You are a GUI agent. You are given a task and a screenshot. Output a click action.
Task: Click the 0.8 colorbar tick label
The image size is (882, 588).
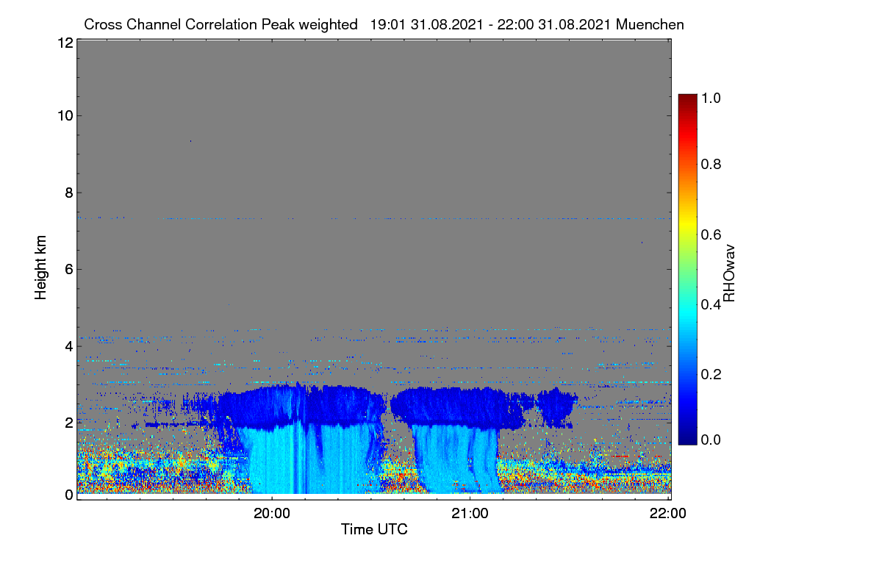point(711,165)
